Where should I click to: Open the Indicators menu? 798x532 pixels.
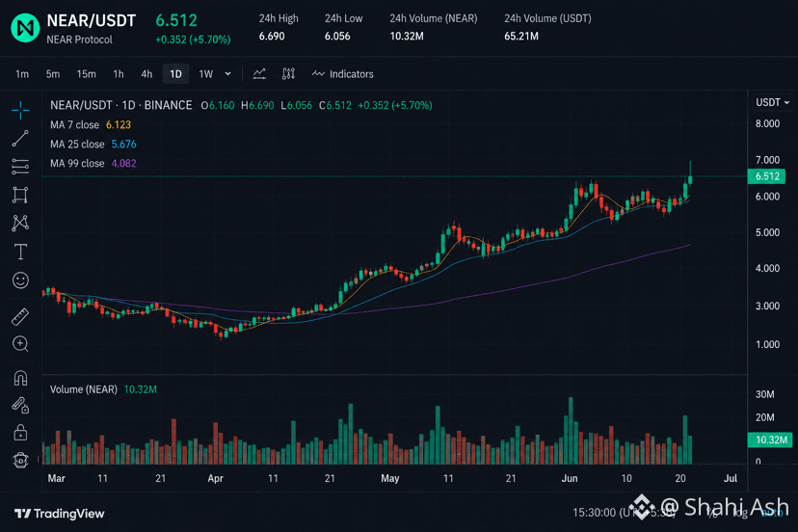pos(342,74)
